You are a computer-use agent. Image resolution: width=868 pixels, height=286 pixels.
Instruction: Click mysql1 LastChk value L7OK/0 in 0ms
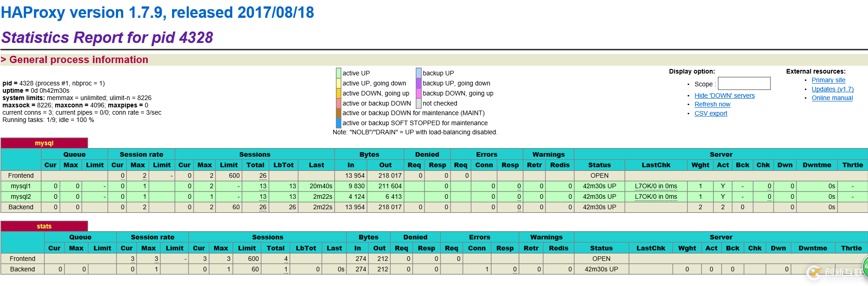pos(656,186)
